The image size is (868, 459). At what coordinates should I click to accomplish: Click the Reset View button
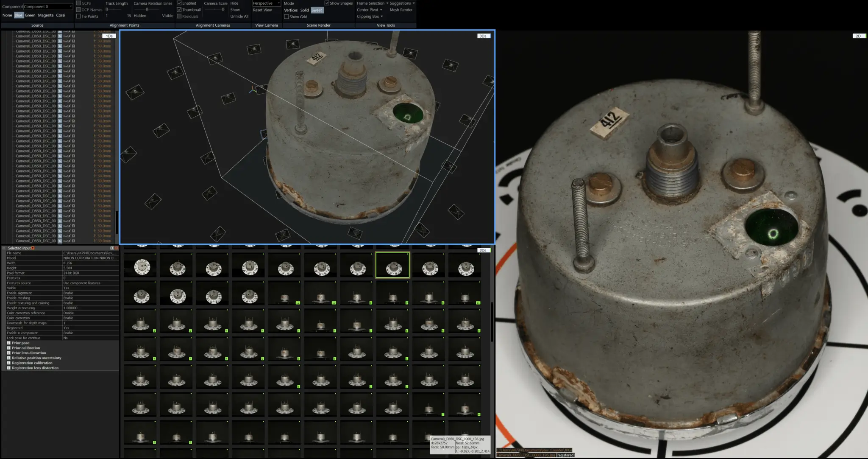click(x=262, y=10)
